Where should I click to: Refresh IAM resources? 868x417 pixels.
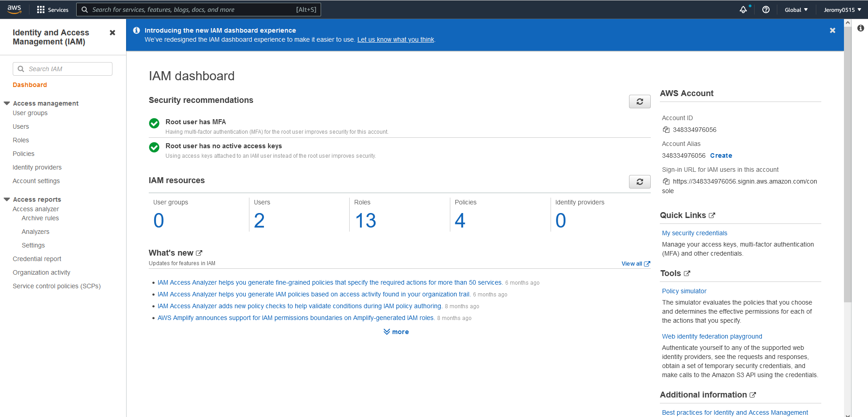(x=640, y=182)
